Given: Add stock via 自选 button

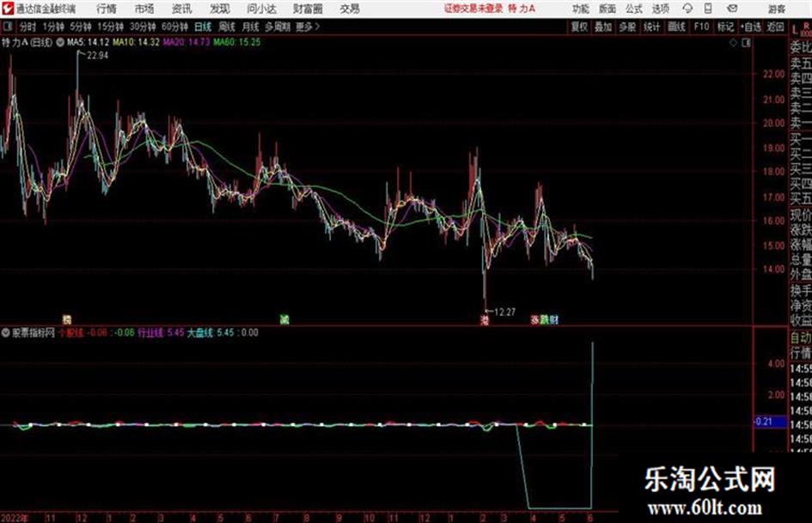Looking at the screenshot, I should click(x=751, y=27).
